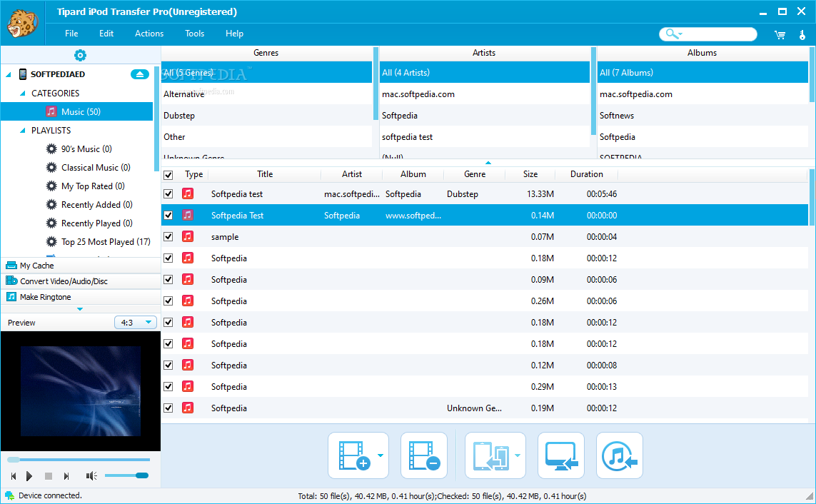Click the Recently Played playlist icon

click(x=51, y=223)
